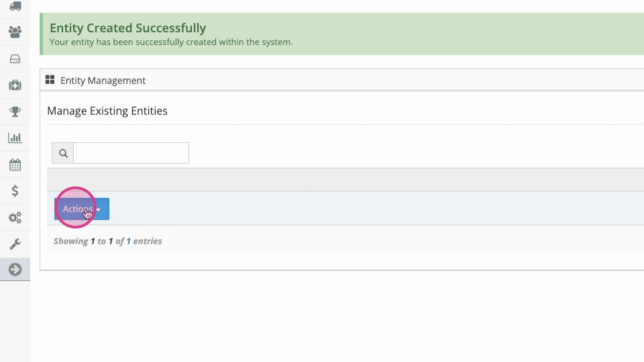This screenshot has height=362, width=644.
Task: Open the bar chart reports icon
Action: click(15, 138)
